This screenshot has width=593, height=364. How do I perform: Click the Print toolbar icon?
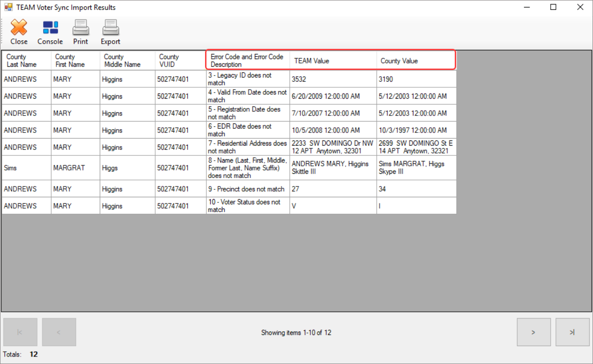pyautogui.click(x=80, y=32)
